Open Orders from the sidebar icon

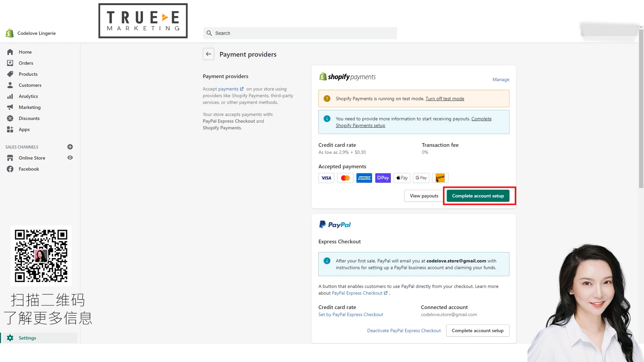pos(10,63)
